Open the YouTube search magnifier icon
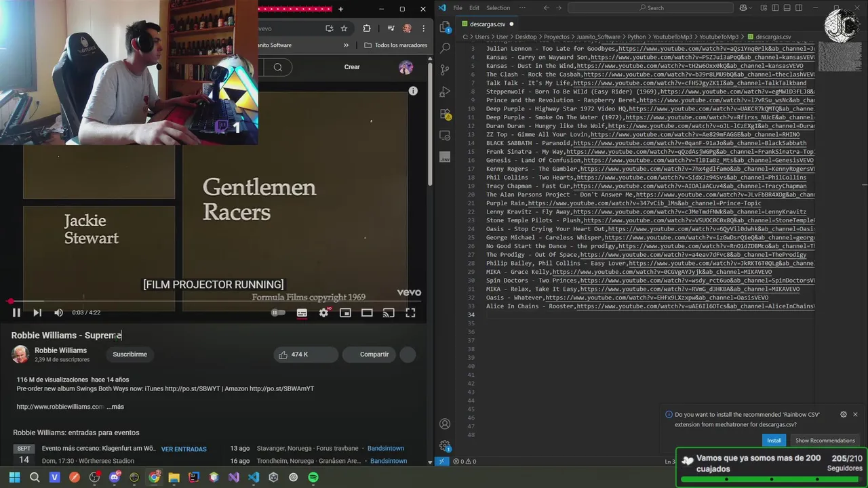 [x=278, y=67]
